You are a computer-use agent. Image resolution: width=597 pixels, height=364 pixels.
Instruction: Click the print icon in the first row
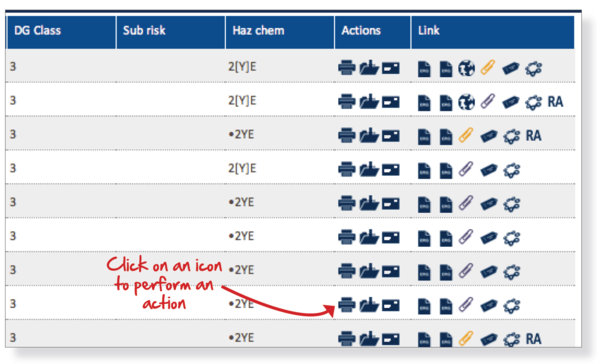[x=346, y=68]
